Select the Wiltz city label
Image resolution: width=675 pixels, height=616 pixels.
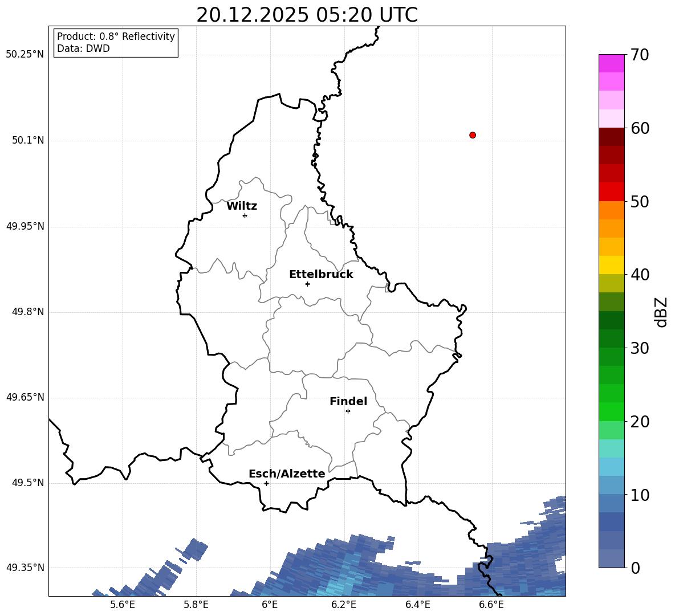(x=242, y=206)
